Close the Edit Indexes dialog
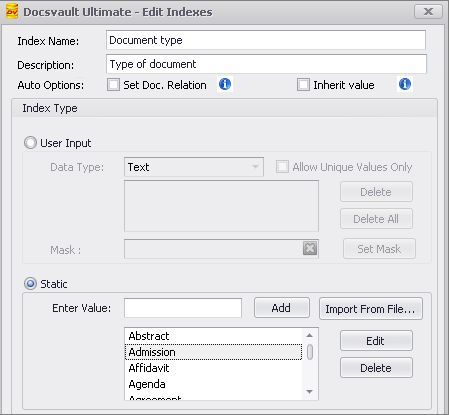 [x=428, y=12]
